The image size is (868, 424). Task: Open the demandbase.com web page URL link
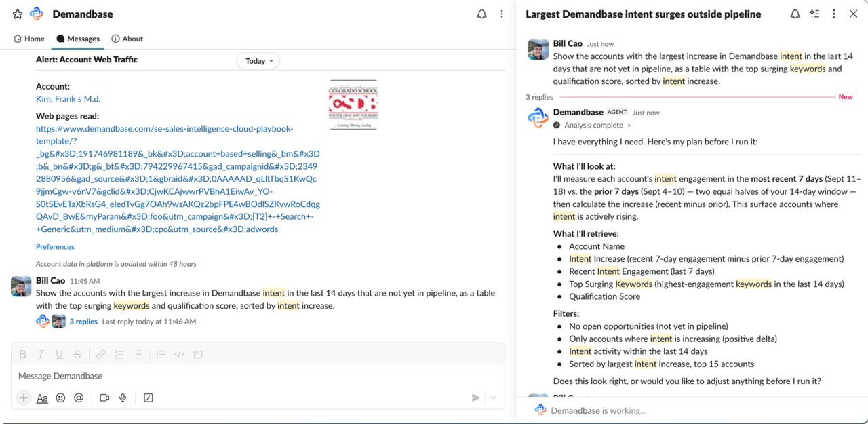pos(178,178)
